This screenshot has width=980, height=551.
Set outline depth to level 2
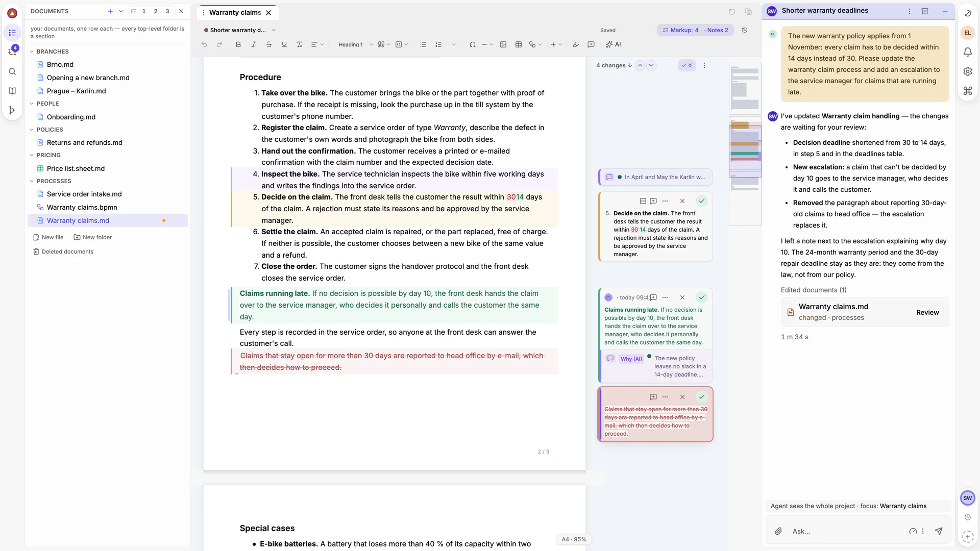coord(156,11)
